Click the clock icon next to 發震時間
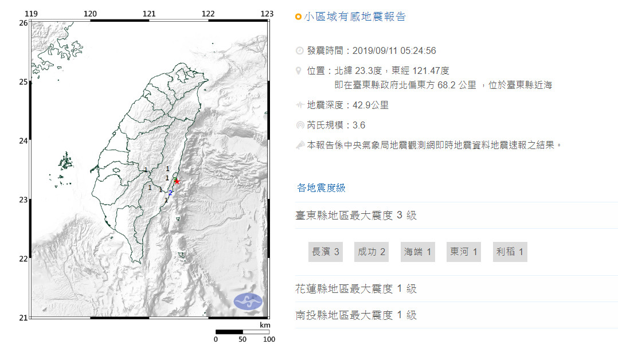618x364 pixels. coord(299,51)
